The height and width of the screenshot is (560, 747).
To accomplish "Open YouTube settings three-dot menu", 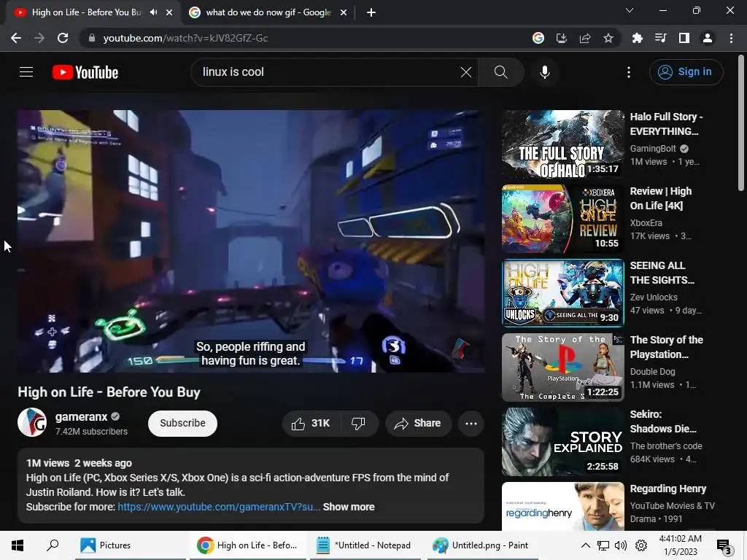I will (x=628, y=72).
